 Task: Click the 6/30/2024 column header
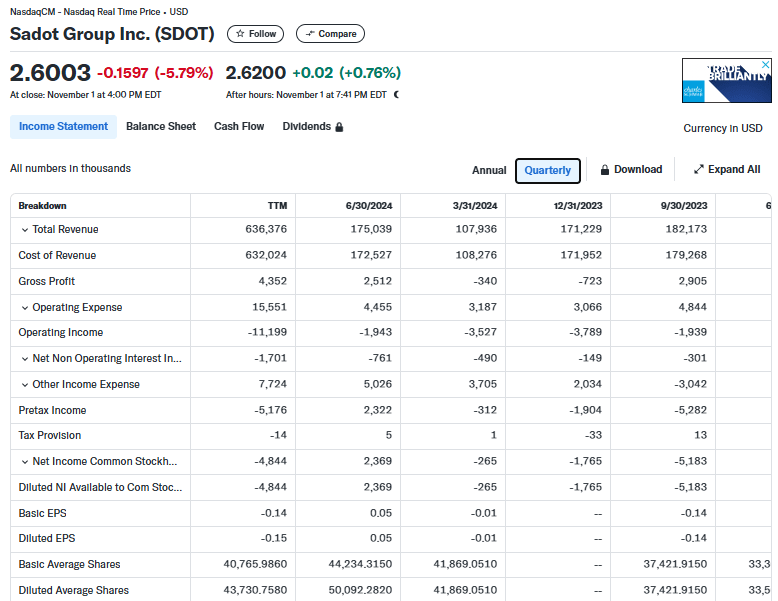pyautogui.click(x=370, y=206)
